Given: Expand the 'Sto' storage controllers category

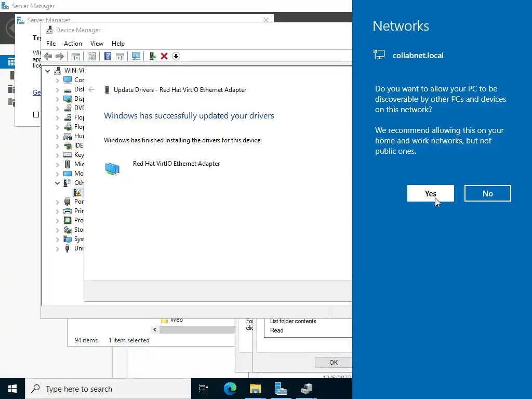Looking at the screenshot, I should (x=57, y=230).
